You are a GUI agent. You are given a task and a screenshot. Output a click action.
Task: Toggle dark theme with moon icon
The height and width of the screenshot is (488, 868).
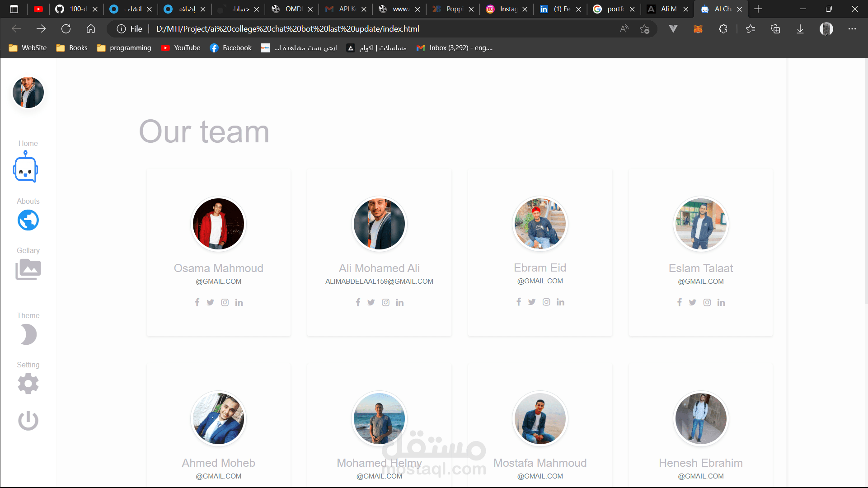(28, 335)
